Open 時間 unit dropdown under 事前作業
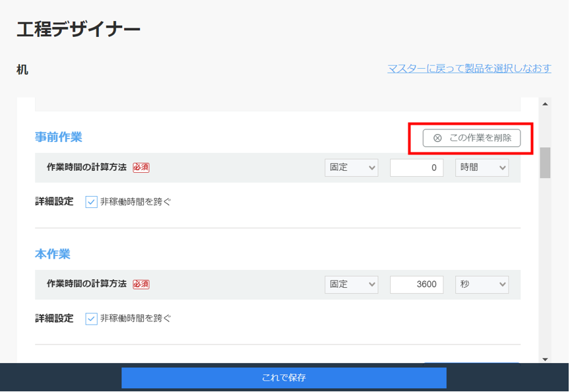This screenshot has height=392, width=570. (x=482, y=168)
